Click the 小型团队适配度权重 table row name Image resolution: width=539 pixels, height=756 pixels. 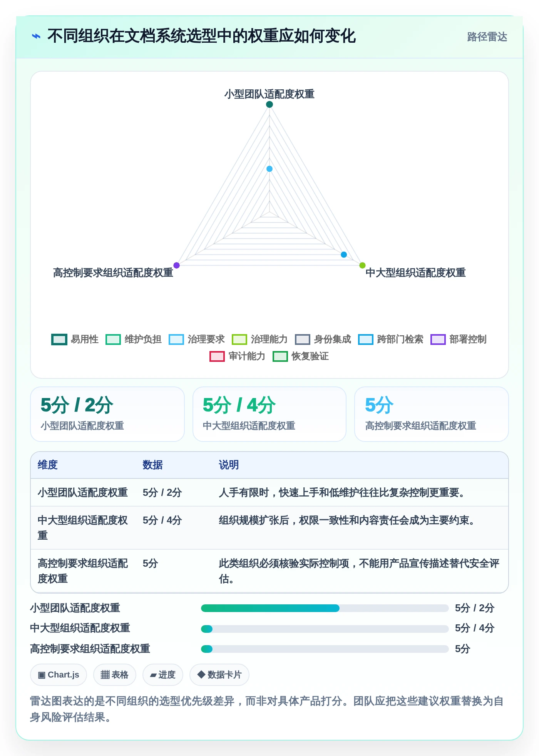(x=83, y=493)
